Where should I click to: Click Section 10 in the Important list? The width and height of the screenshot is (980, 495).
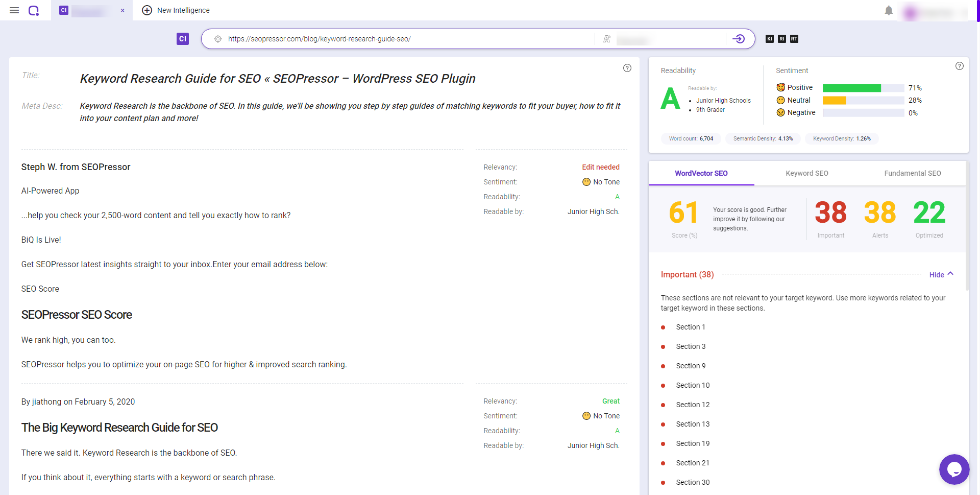click(693, 385)
